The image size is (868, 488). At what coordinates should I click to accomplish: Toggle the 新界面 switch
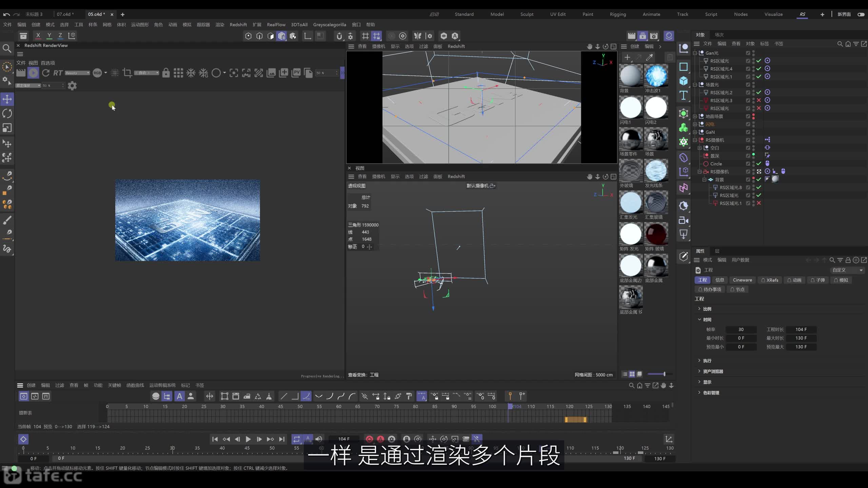point(861,14)
